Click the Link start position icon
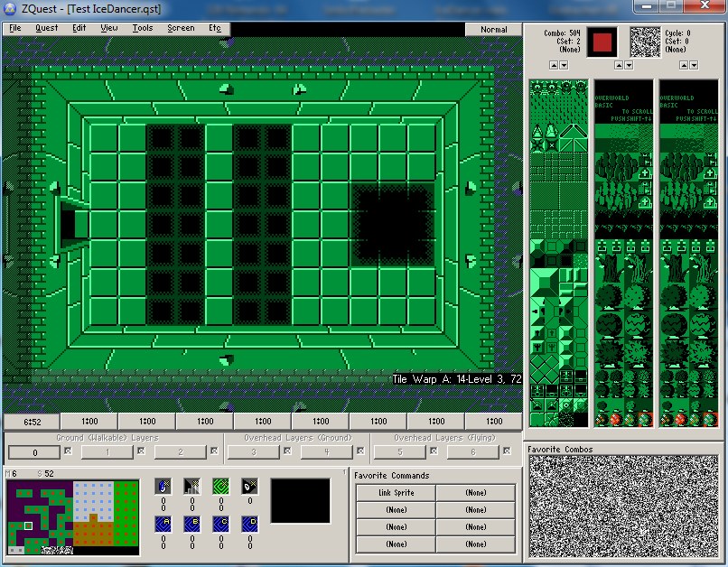The width and height of the screenshot is (728, 567). (x=163, y=485)
